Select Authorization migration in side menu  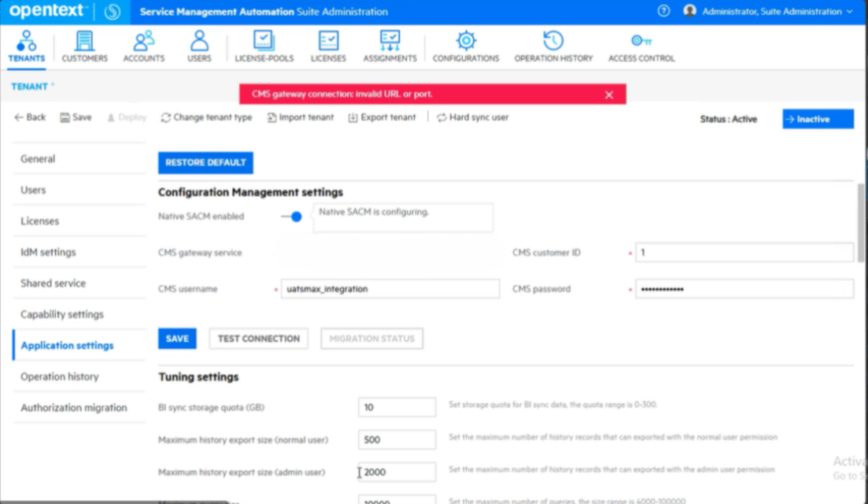pyautogui.click(x=79, y=408)
